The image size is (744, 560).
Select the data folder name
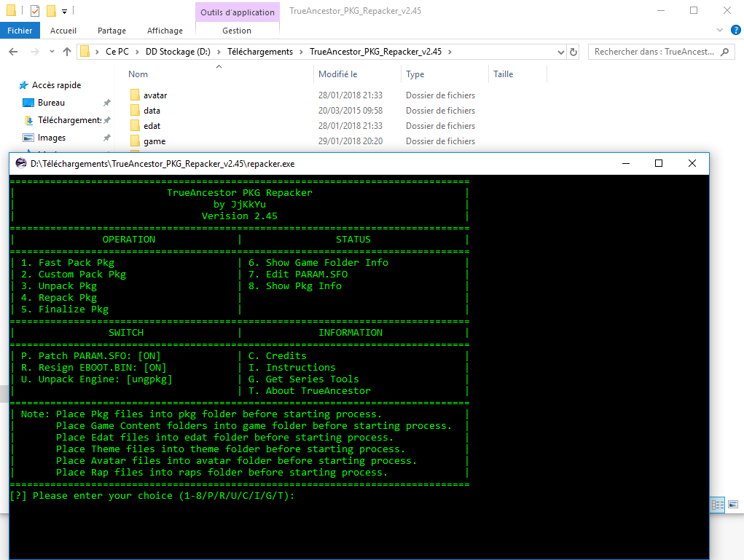pyautogui.click(x=152, y=111)
